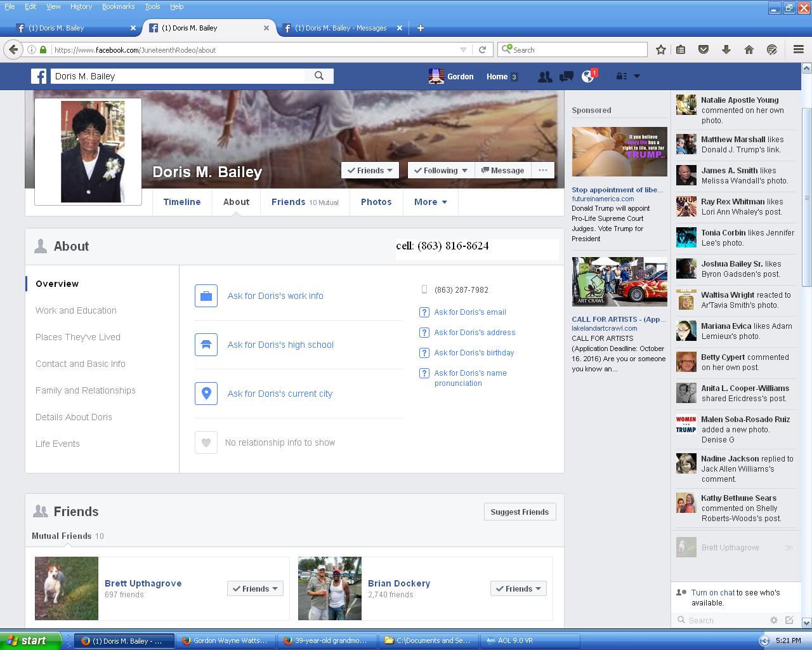Click the search magnifier in Facebook bar

pos(319,76)
